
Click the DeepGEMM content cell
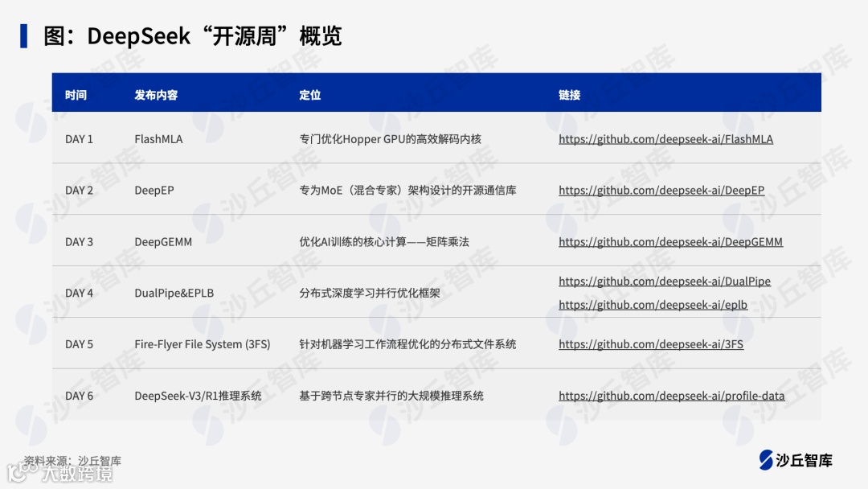tap(163, 242)
